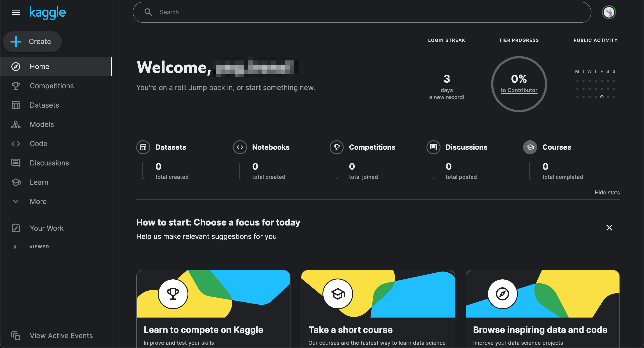644x348 pixels.
Task: Dismiss the How to start panel
Action: (x=609, y=228)
